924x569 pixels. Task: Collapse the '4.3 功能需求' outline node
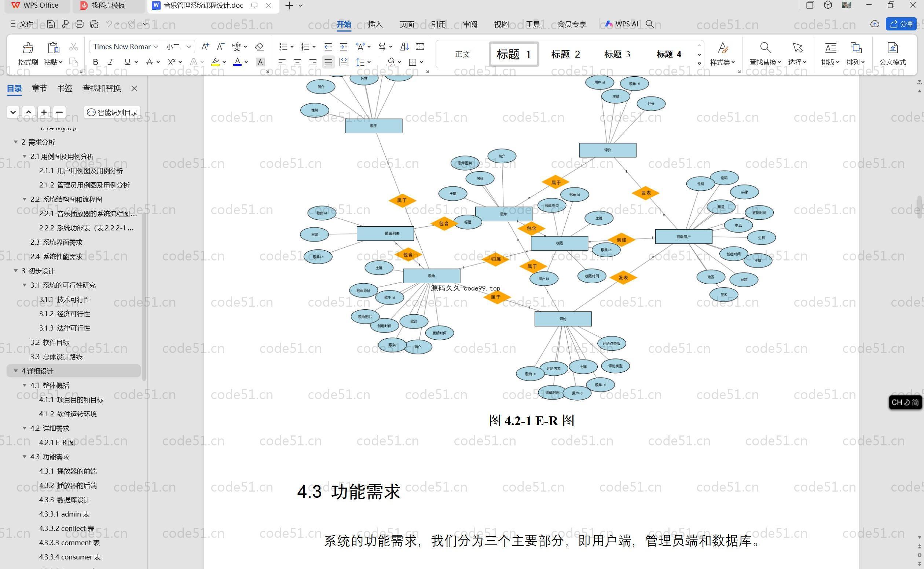point(25,457)
